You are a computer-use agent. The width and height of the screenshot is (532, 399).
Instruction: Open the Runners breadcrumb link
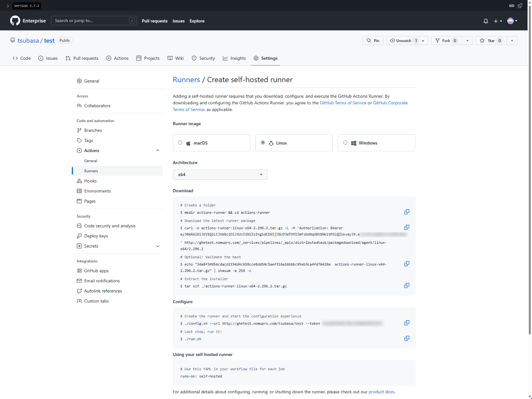point(186,79)
